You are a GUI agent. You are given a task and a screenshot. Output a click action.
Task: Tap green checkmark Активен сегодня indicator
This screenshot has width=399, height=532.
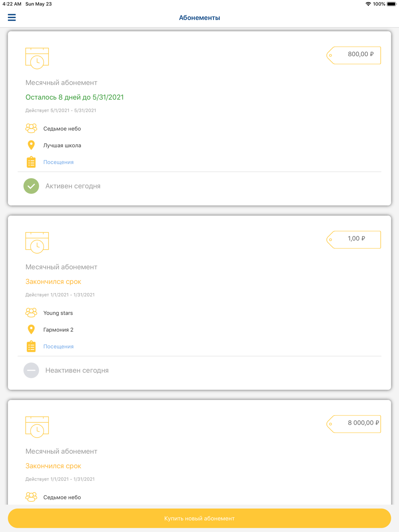coord(31,186)
